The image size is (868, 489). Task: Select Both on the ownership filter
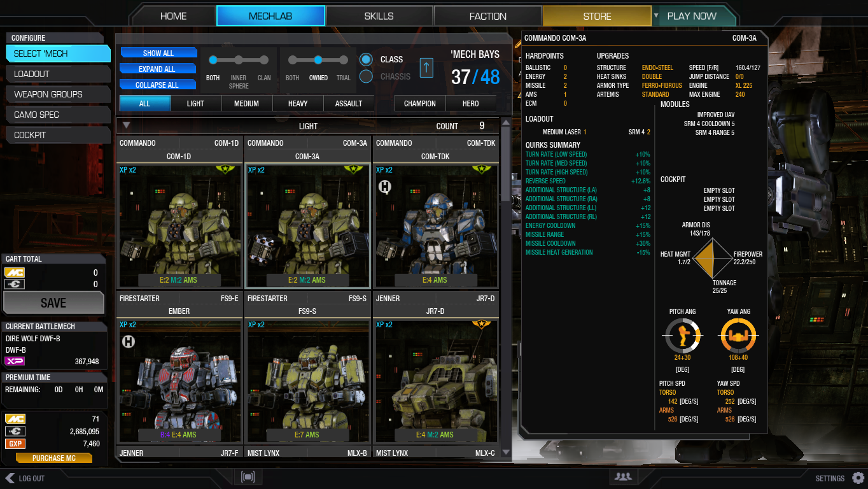pyautogui.click(x=293, y=60)
